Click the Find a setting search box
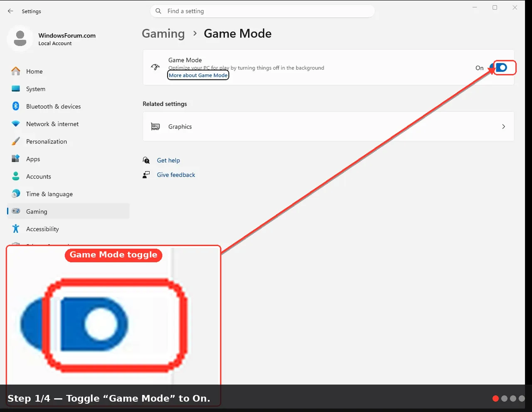Image resolution: width=532 pixels, height=412 pixels. tap(262, 11)
